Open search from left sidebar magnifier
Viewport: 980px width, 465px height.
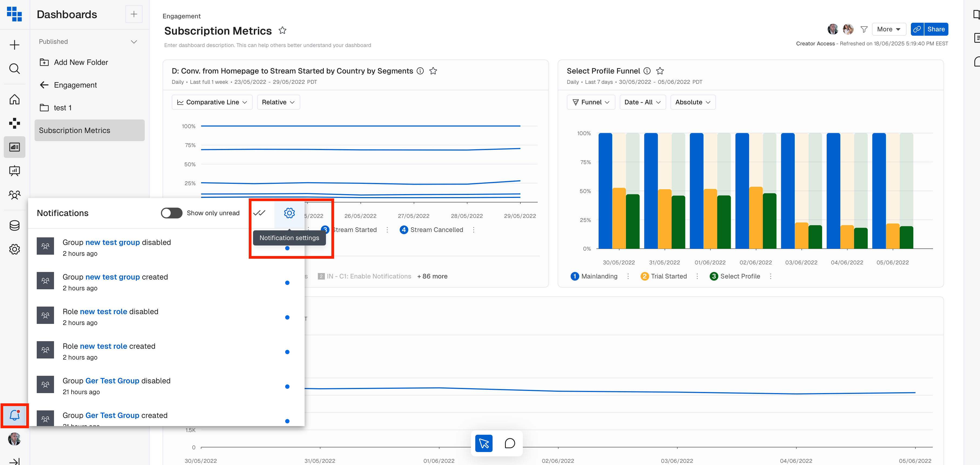click(15, 69)
